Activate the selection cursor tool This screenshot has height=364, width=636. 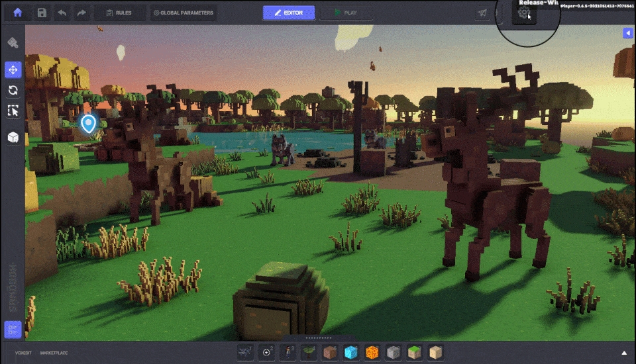(x=13, y=111)
